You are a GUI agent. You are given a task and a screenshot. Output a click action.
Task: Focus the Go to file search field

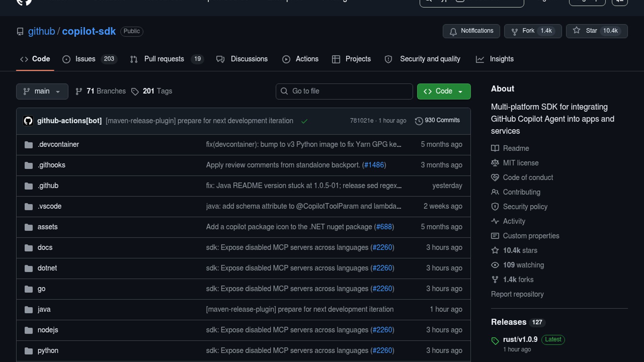[x=344, y=91]
